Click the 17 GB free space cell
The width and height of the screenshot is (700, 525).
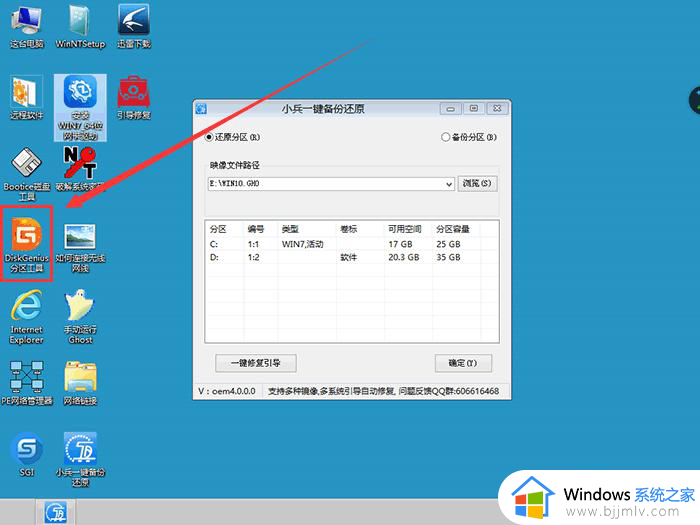(400, 244)
